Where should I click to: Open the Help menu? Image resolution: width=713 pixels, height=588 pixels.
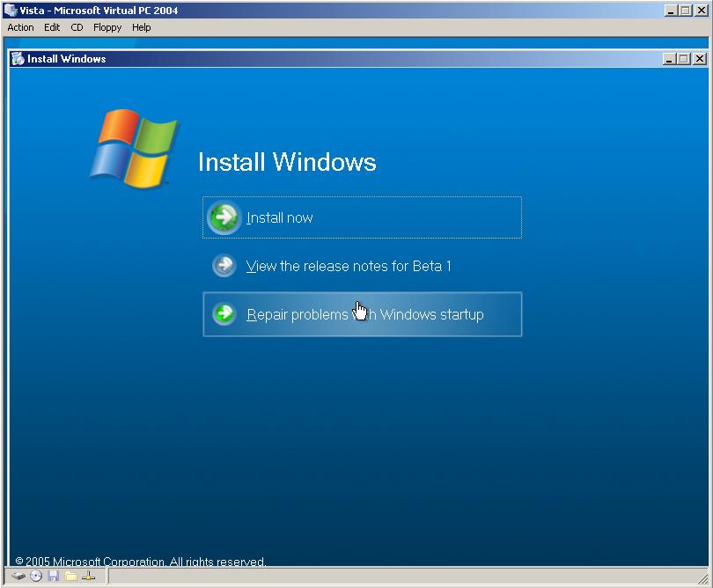pos(142,27)
